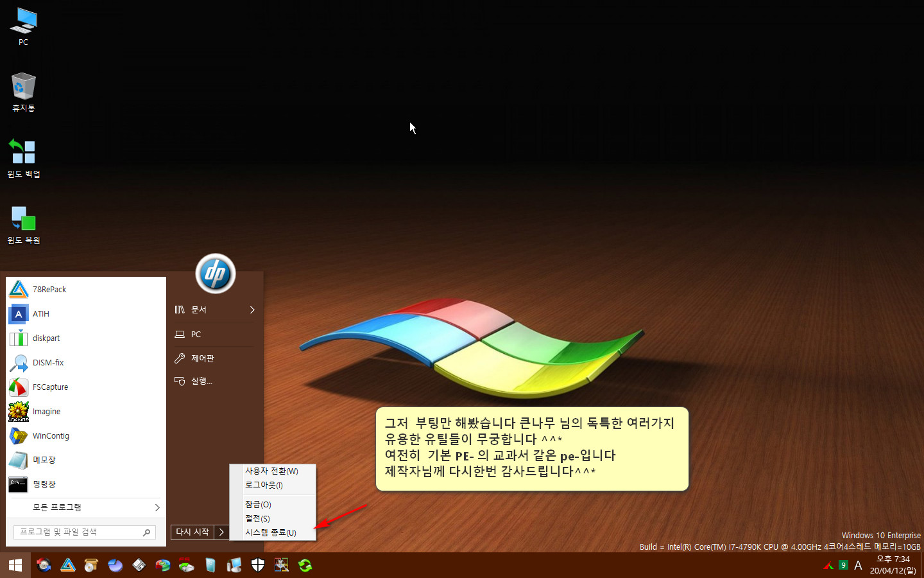Select 잠금(O) lock option
Screen dimensions: 924x578
click(272, 505)
